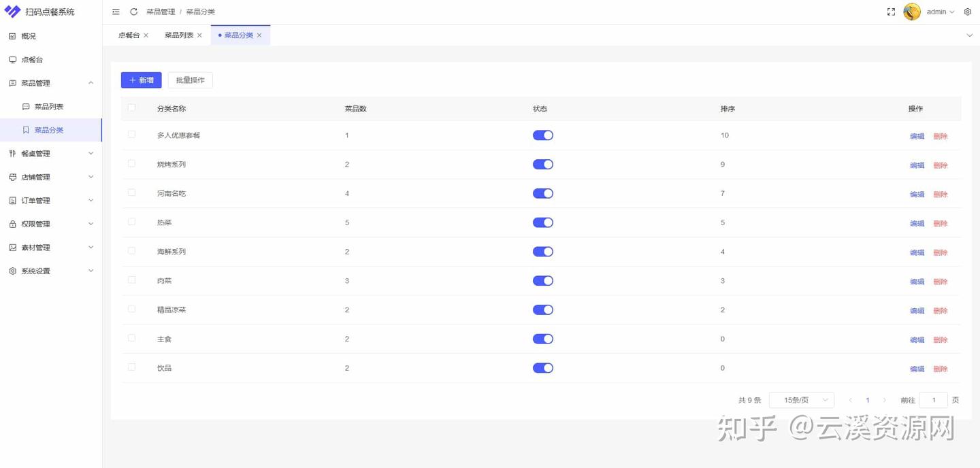This screenshot has width=980, height=468.
Task: Close the 菜品列表 tab
Action: 199,35
